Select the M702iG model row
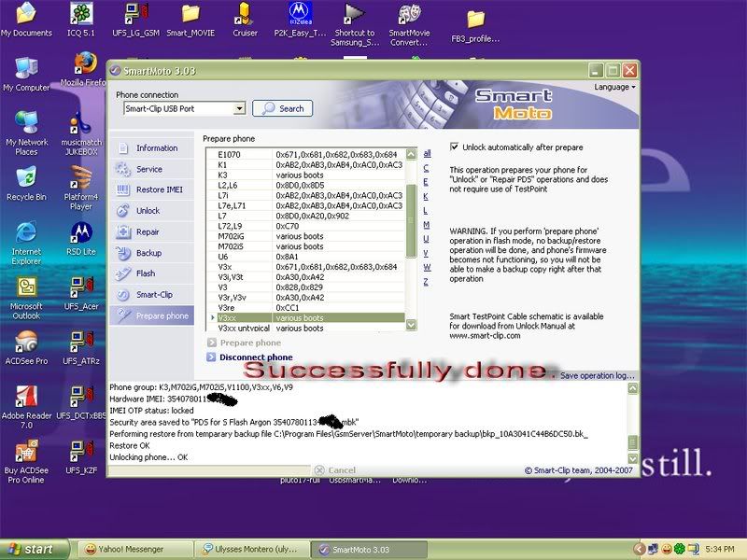The width and height of the screenshot is (747, 560). point(306,236)
